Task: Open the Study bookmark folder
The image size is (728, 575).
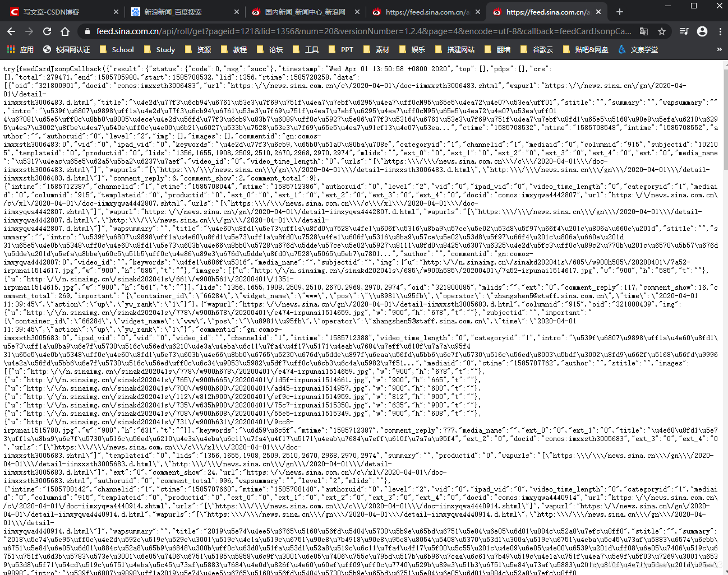Action: (159, 49)
